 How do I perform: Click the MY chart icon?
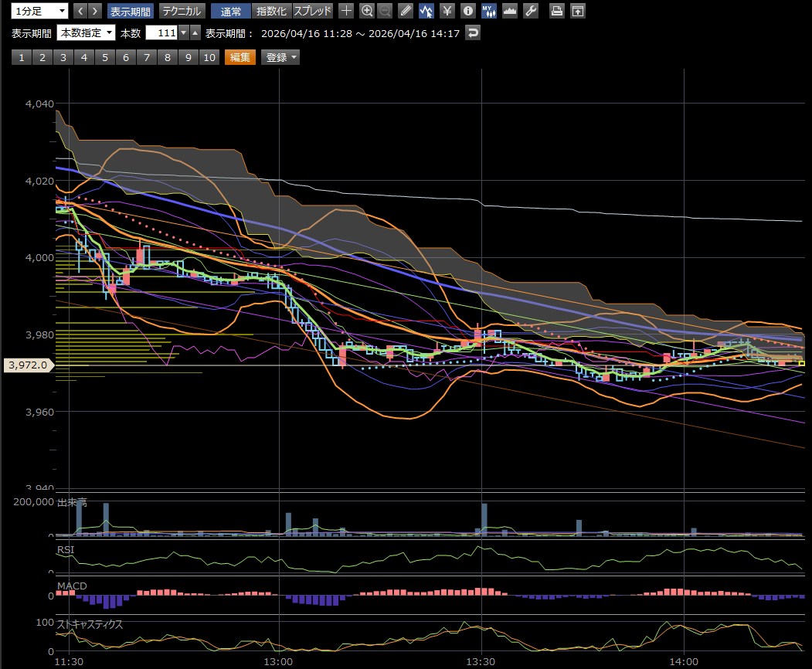488,11
